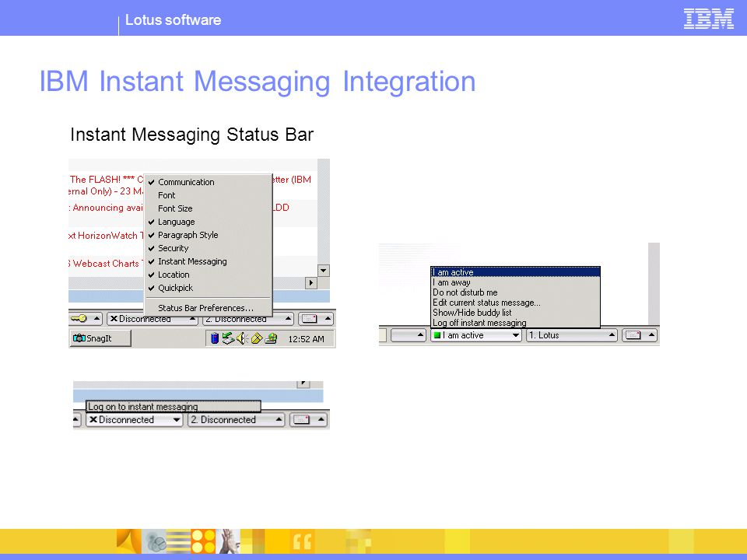Open 2. Disconnected location in Log on screenshot
This screenshot has width=747, height=560.
click(237, 419)
